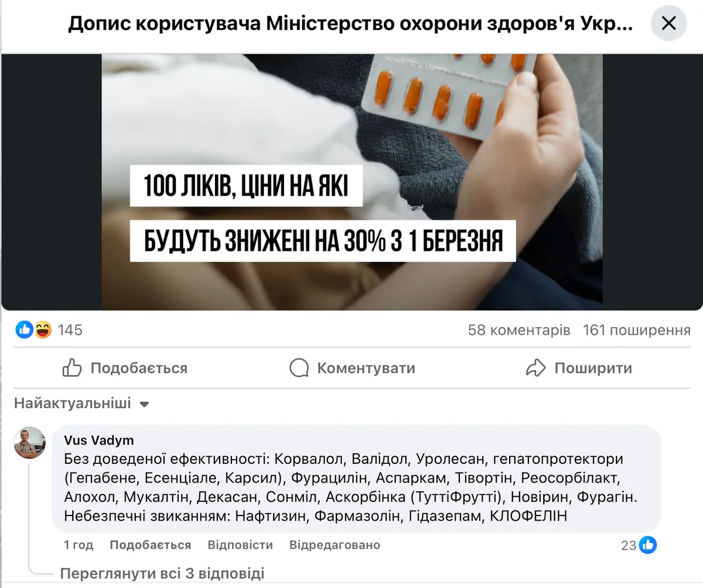Close the post dialog with X button
This screenshot has height=588, width=703.
668,23
